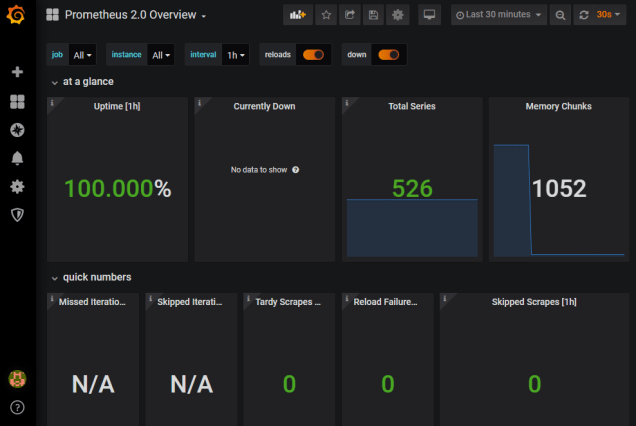The height and width of the screenshot is (426, 636).
Task: Open the Tardy Scrapes panel title menu
Action: coord(288,302)
